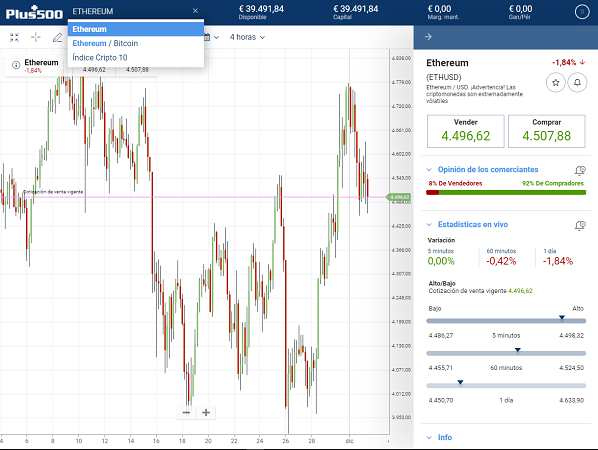
Task: Select the pencil drawing tool
Action: (x=57, y=37)
